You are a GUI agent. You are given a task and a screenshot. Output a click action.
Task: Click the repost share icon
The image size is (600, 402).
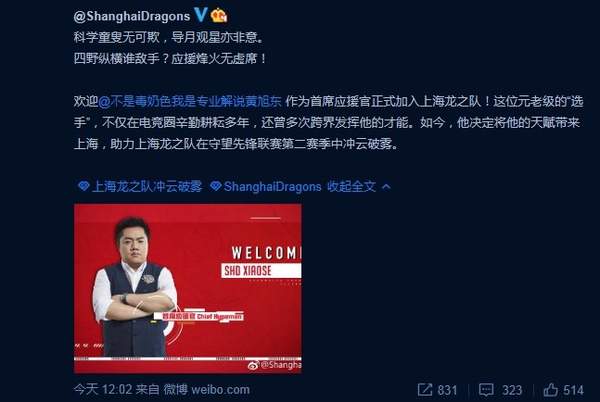[425, 390]
